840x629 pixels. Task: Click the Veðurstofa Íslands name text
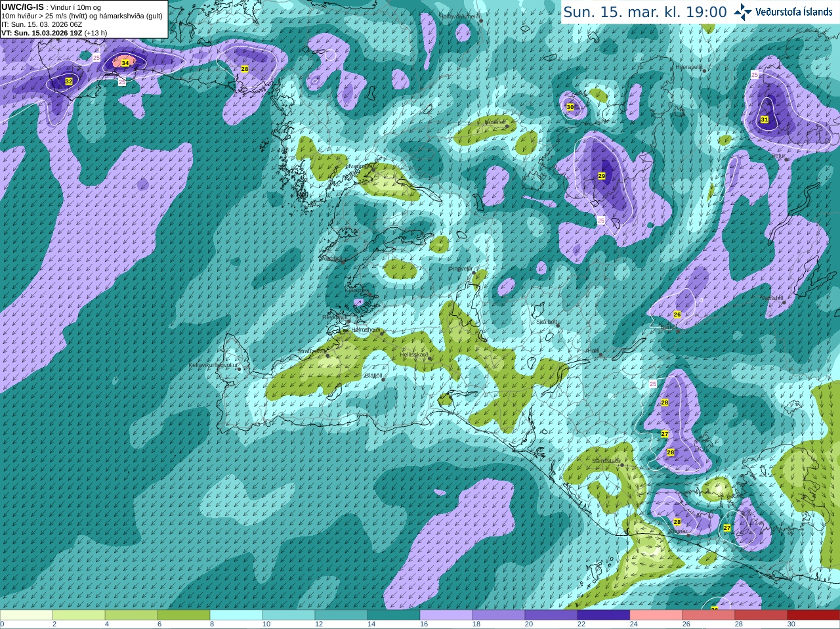793,12
